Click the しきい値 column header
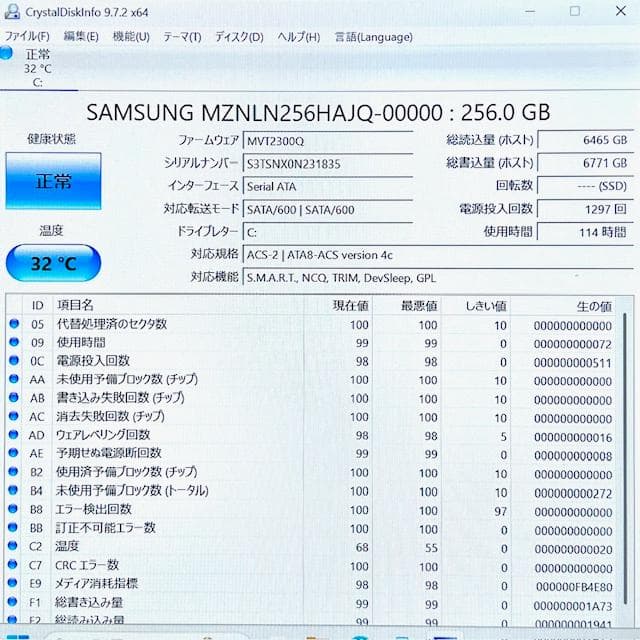 (476, 306)
